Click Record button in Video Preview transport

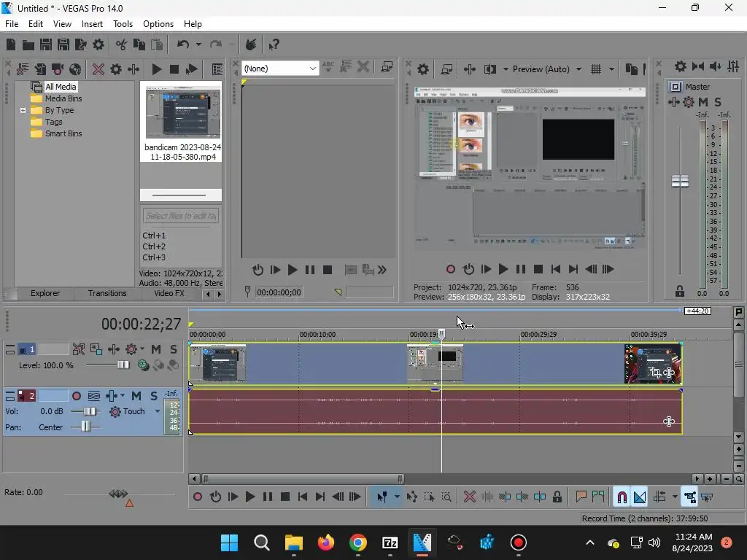coord(450,270)
